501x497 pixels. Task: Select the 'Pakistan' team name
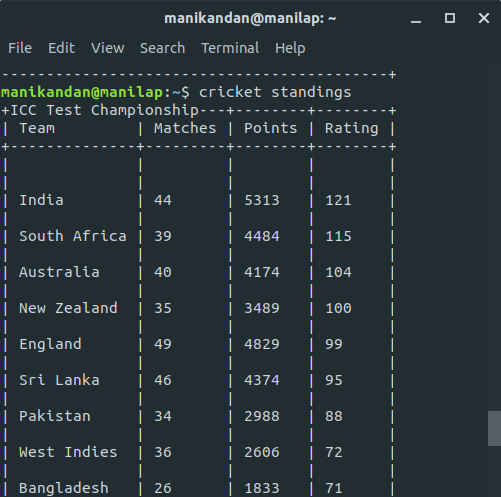(55, 416)
